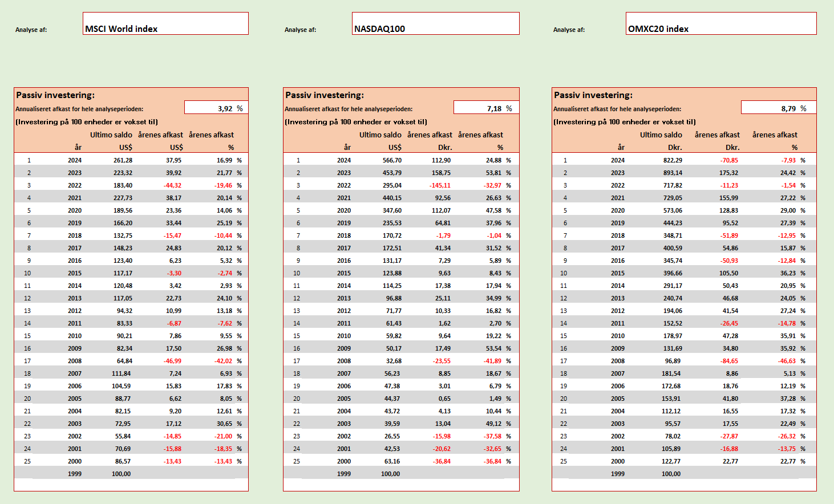Click 'Passiv investering:' heading of NASDAQ100 table
This screenshot has width=834, height=504.
(325, 95)
